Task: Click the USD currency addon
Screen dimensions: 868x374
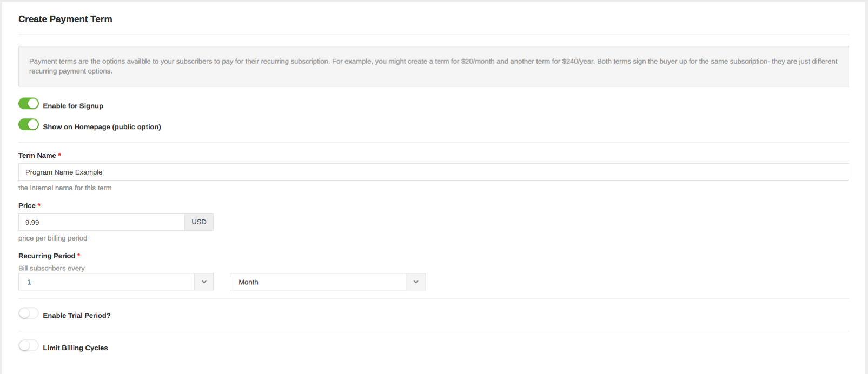Action: pos(199,222)
